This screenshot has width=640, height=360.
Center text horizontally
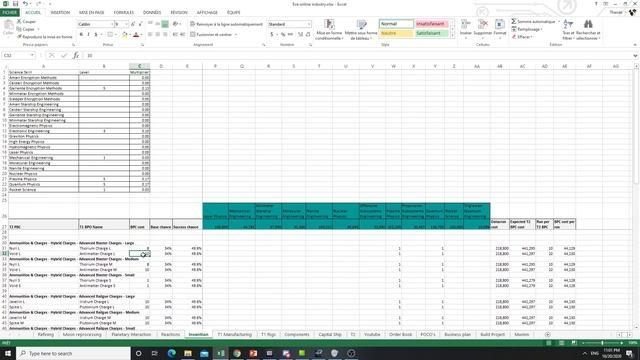(158, 35)
